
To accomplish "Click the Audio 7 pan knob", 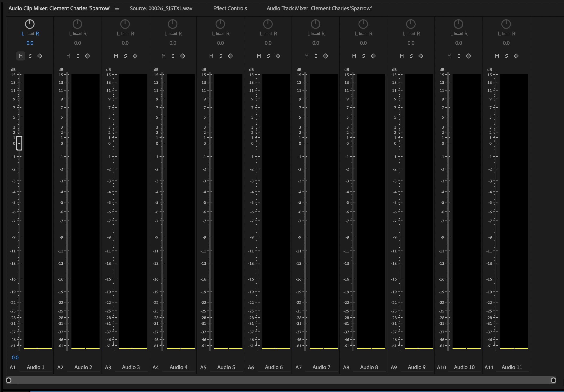I will [316, 24].
